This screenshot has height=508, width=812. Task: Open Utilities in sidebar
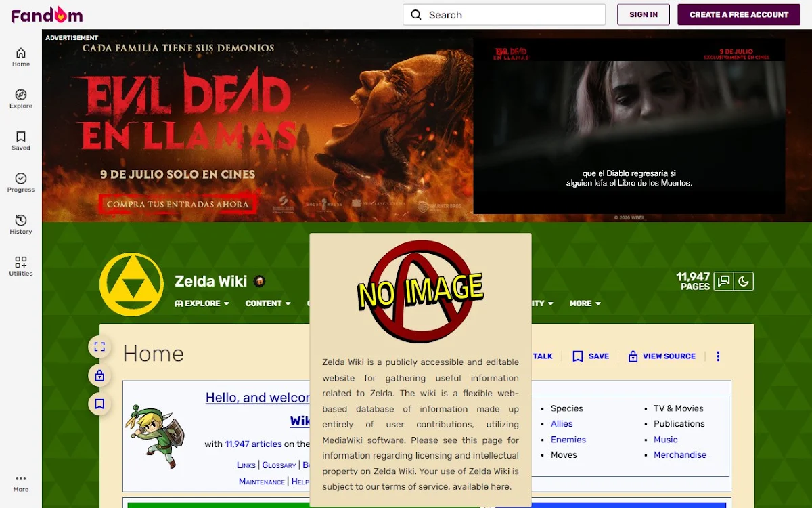tap(21, 266)
